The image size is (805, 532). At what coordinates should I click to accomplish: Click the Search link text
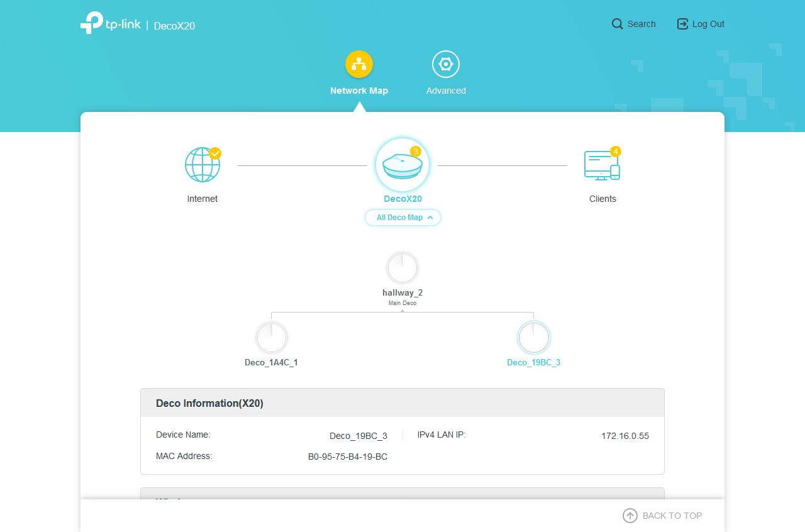pos(641,24)
